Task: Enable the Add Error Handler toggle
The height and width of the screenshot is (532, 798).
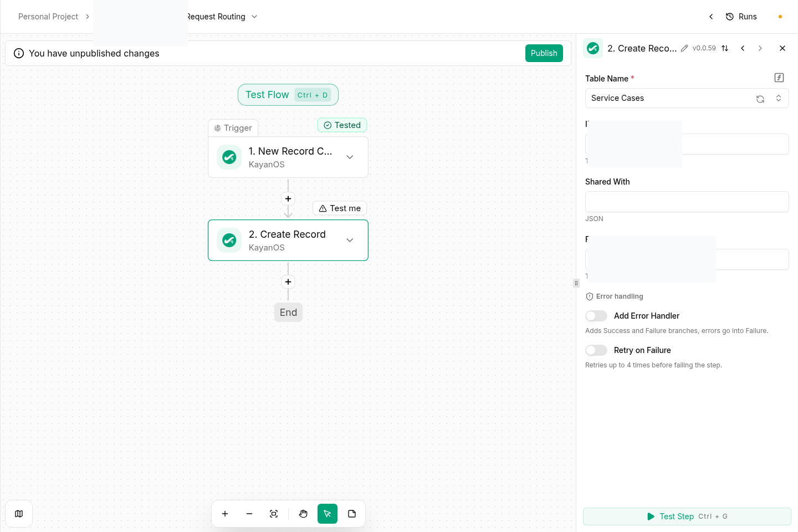Action: pyautogui.click(x=596, y=316)
